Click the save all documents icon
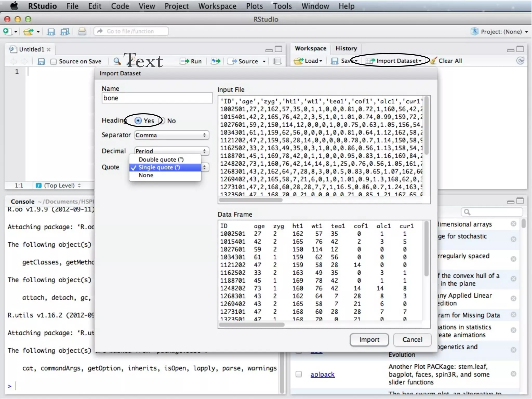Image resolution: width=532 pixels, height=399 pixels. click(65, 32)
